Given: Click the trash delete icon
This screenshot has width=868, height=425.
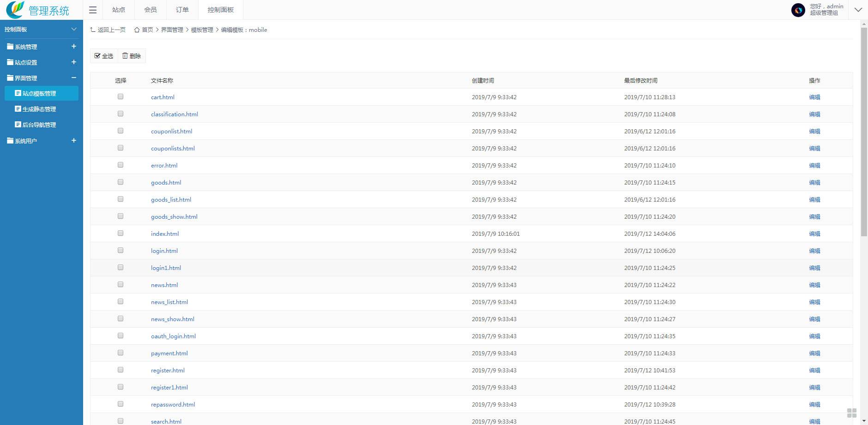Looking at the screenshot, I should tap(125, 56).
